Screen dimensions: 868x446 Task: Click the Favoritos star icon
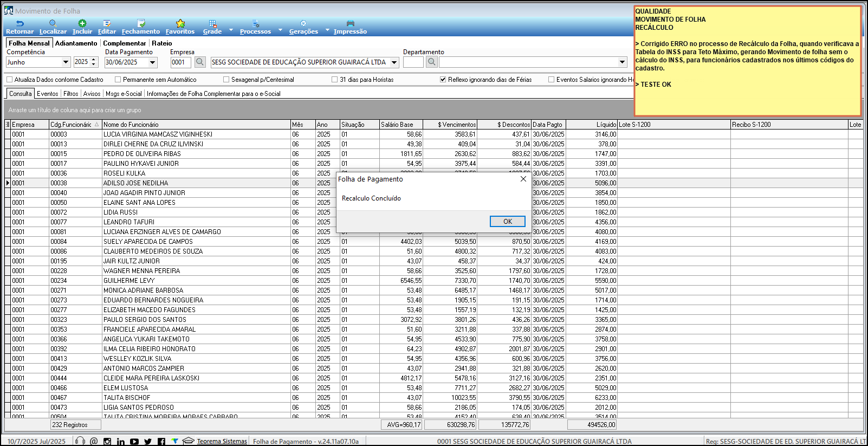[x=180, y=23]
